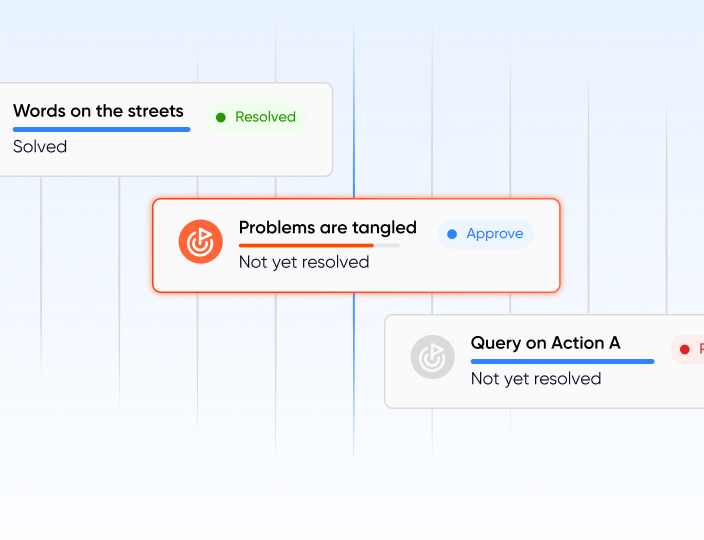The width and height of the screenshot is (704, 540).
Task: Click the orange progress bar
Action: pyautogui.click(x=305, y=245)
